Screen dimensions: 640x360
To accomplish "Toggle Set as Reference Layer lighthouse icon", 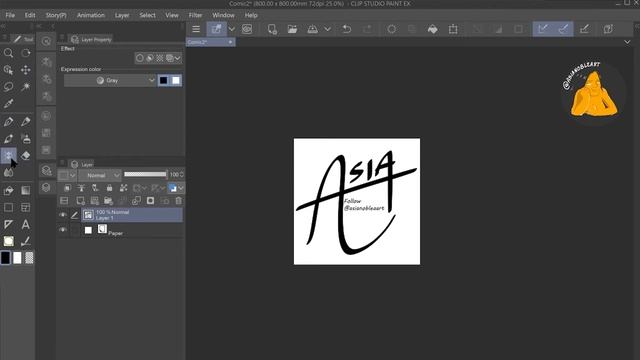I will coord(81,188).
